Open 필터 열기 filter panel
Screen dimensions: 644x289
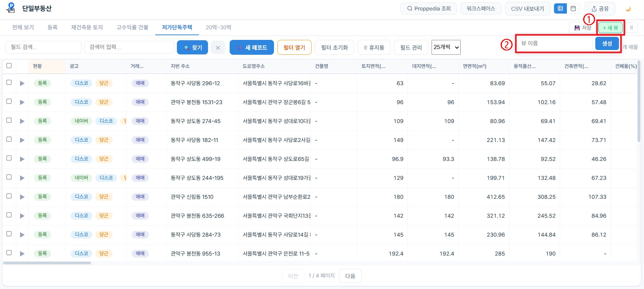click(294, 48)
